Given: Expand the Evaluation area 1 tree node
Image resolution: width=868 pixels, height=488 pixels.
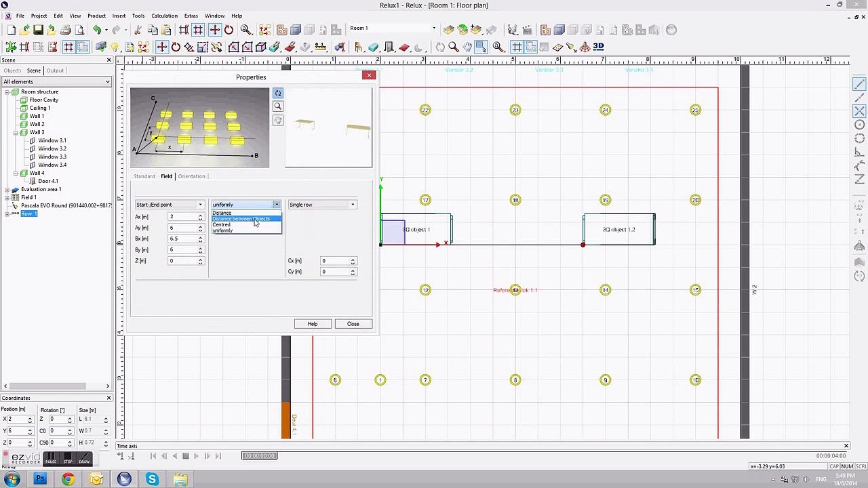Looking at the screenshot, I should pyautogui.click(x=7, y=189).
